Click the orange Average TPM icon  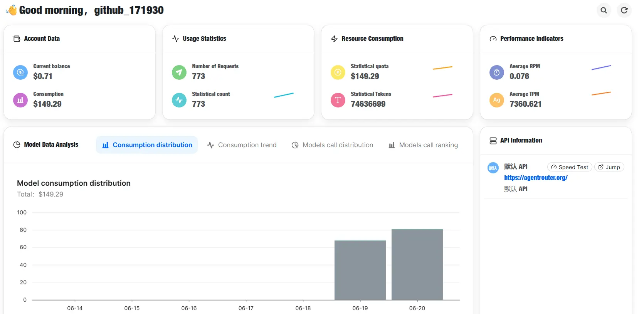point(497,100)
